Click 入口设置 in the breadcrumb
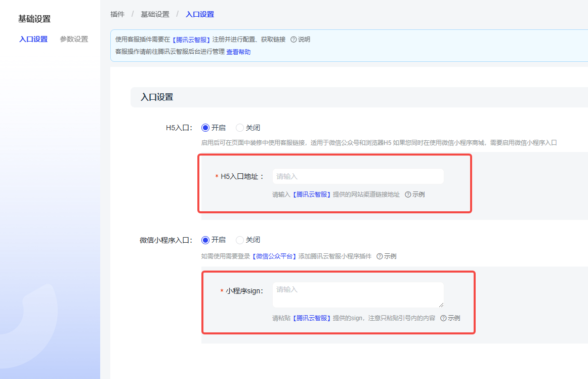The width and height of the screenshot is (588, 379). 200,14
